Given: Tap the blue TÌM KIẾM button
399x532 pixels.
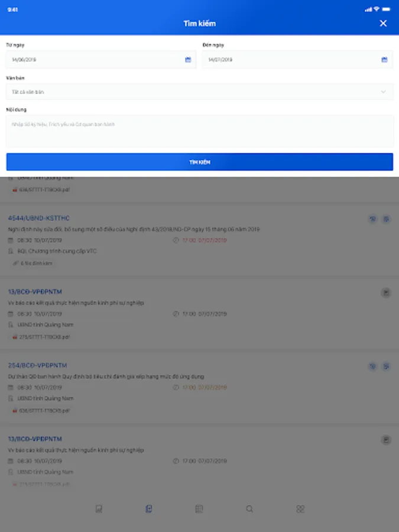Looking at the screenshot, I should (200, 162).
